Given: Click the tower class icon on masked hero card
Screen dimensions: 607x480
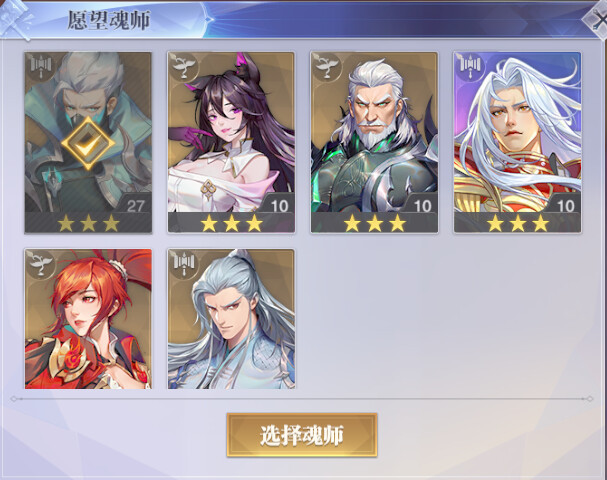Looking at the screenshot, I should pos(41,67).
